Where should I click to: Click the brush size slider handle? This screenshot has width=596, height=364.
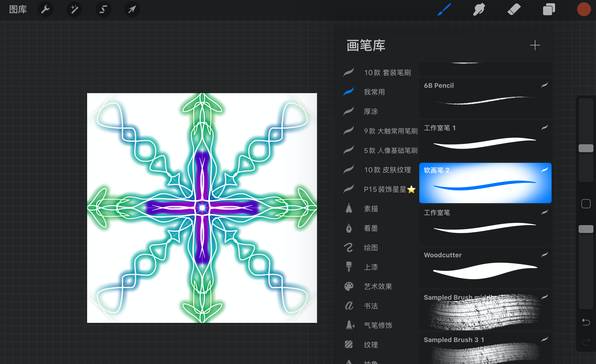click(x=586, y=148)
